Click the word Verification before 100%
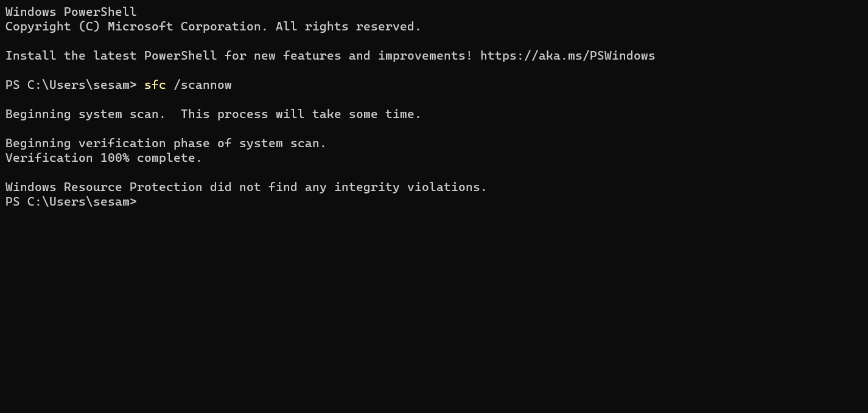 pos(49,158)
